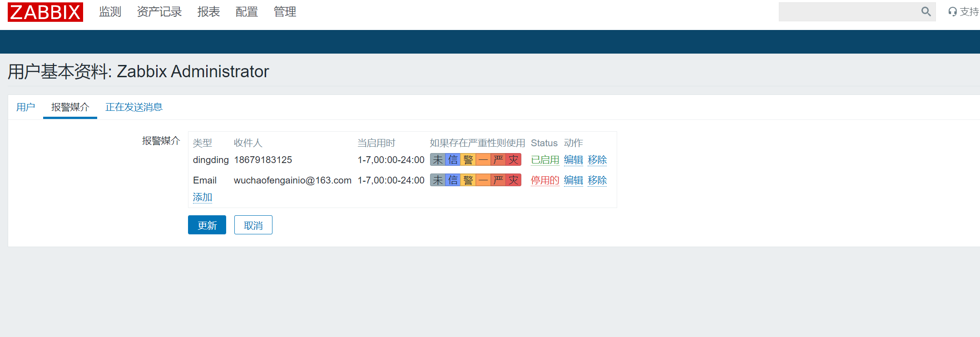Image resolution: width=980 pixels, height=337 pixels.
Task: Click the 严 severity box in Email row
Action: coord(498,180)
